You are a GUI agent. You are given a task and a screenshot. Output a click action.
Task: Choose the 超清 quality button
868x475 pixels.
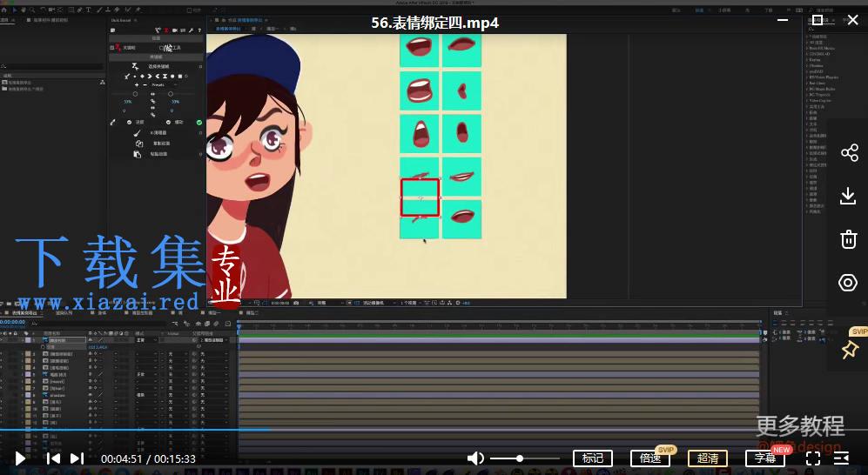coord(708,458)
